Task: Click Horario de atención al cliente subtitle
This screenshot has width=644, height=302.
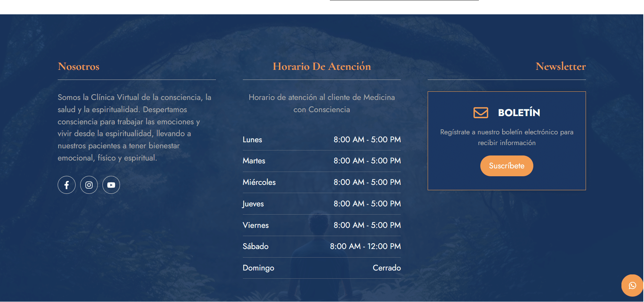Action: pos(322,103)
